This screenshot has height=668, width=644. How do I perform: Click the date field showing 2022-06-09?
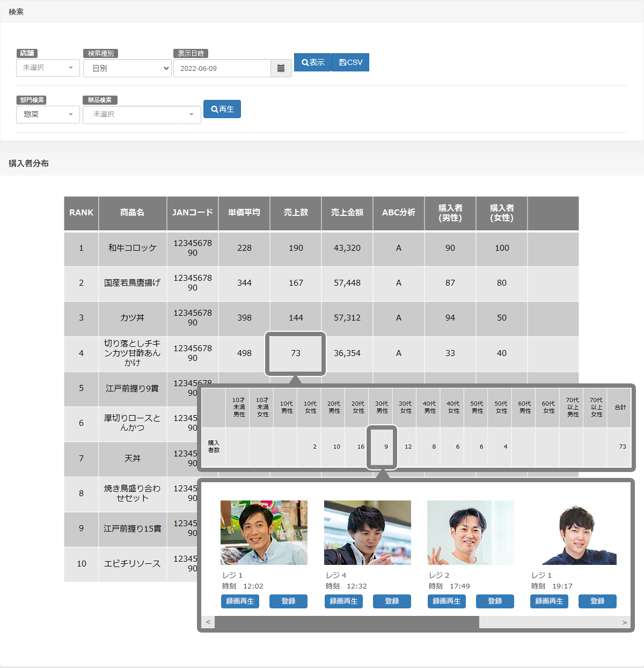tap(222, 69)
